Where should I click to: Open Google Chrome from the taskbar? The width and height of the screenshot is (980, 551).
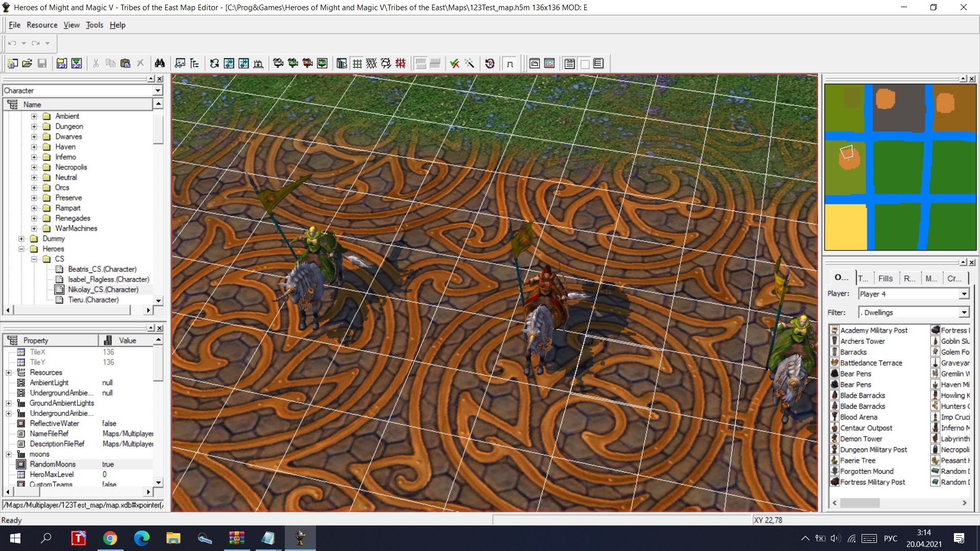pyautogui.click(x=110, y=538)
